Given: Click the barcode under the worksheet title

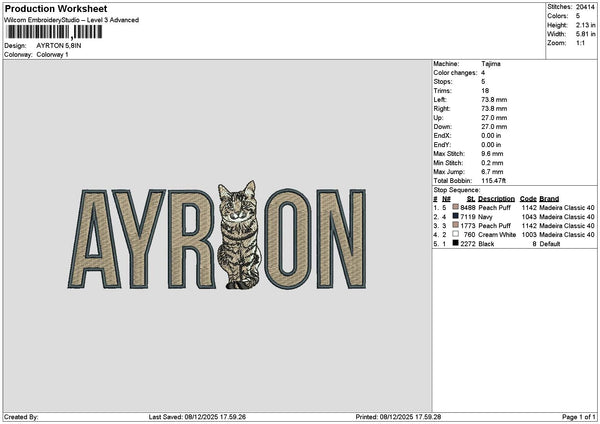Looking at the screenshot, I should pyautogui.click(x=54, y=32).
